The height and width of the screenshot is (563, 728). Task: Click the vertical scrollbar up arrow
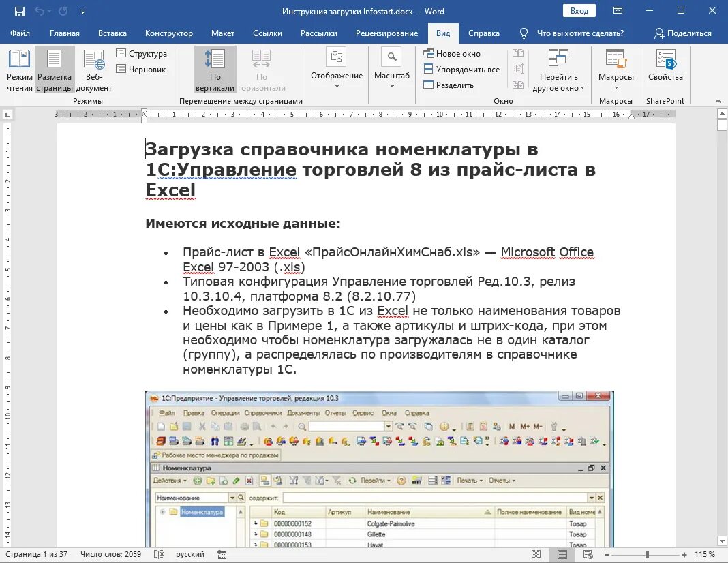(722, 113)
